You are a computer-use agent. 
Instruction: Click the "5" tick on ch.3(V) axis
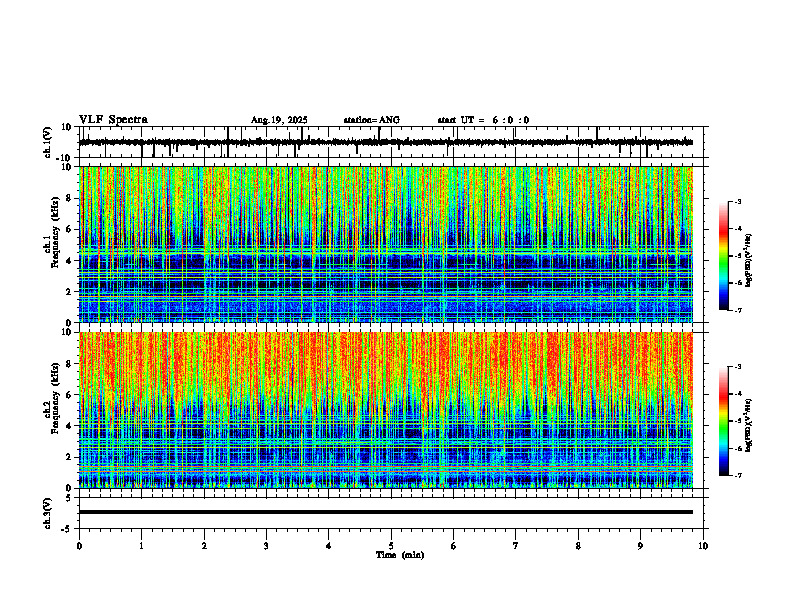69,498
